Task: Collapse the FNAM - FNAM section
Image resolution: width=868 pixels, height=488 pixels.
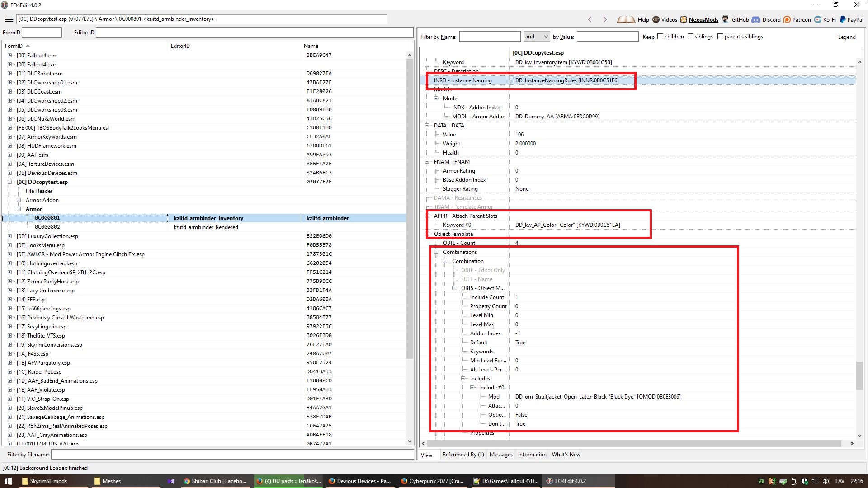Action: 427,162
